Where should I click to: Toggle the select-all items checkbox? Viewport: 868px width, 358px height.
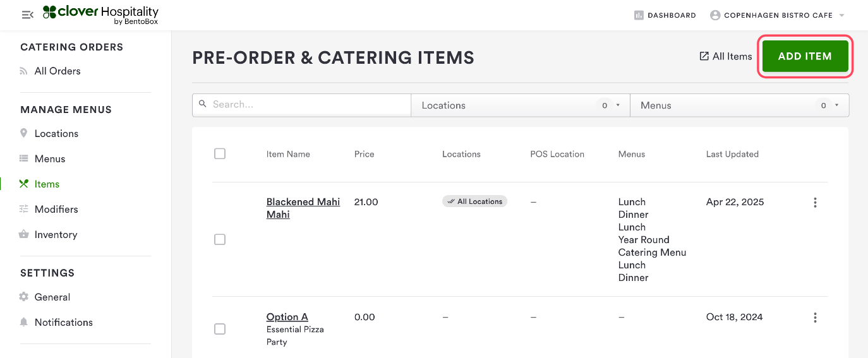point(220,153)
